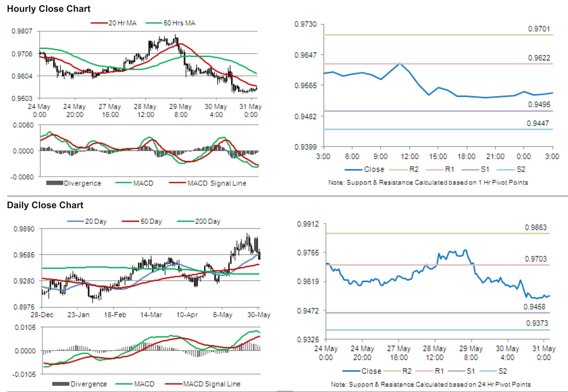The width and height of the screenshot is (568, 392).
Task: Click the note about 1 Hr Pivot Points
Action: (x=428, y=183)
